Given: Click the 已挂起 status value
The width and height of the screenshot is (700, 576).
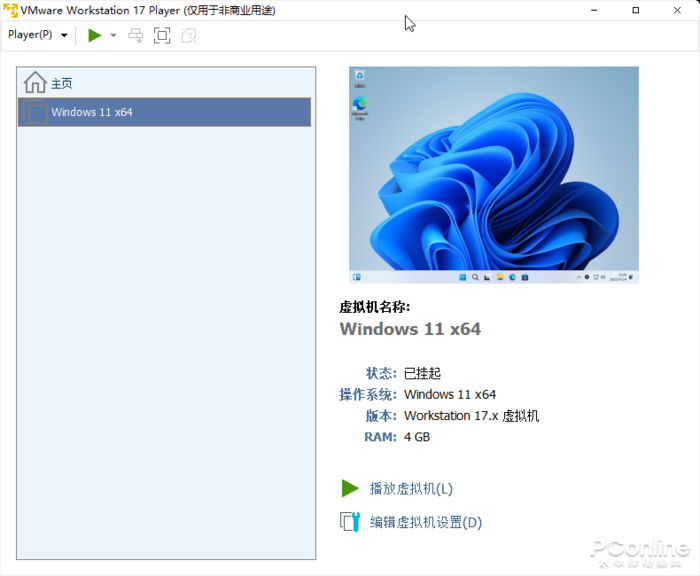Looking at the screenshot, I should click(422, 373).
